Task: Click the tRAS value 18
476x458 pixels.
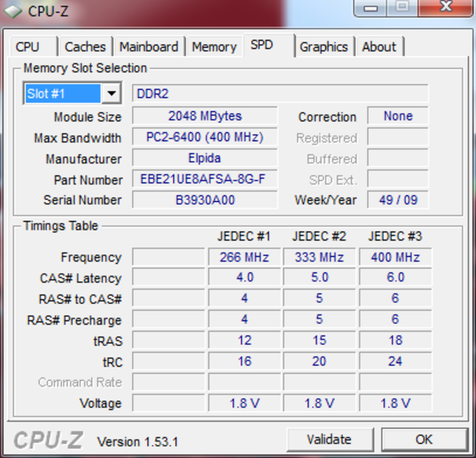Action: (395, 340)
